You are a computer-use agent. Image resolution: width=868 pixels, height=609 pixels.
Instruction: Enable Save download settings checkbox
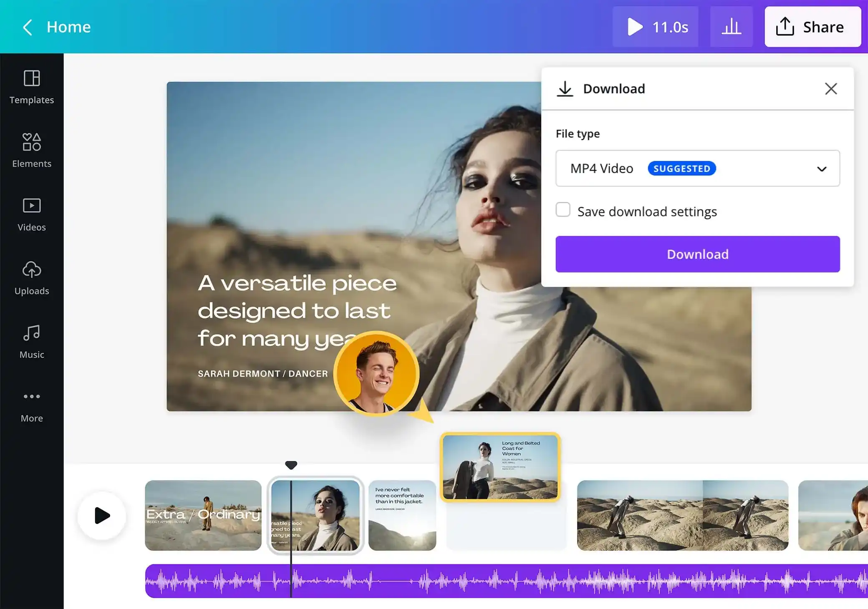coord(563,211)
